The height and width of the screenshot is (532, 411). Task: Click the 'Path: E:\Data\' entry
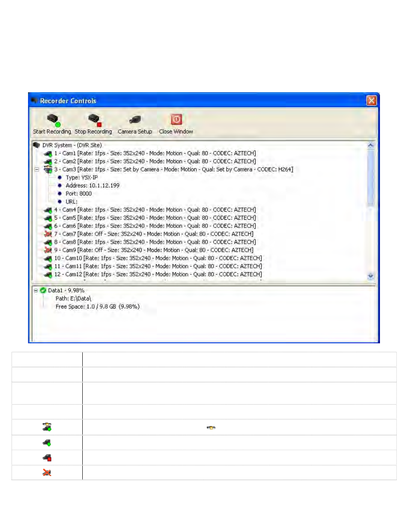click(x=73, y=299)
